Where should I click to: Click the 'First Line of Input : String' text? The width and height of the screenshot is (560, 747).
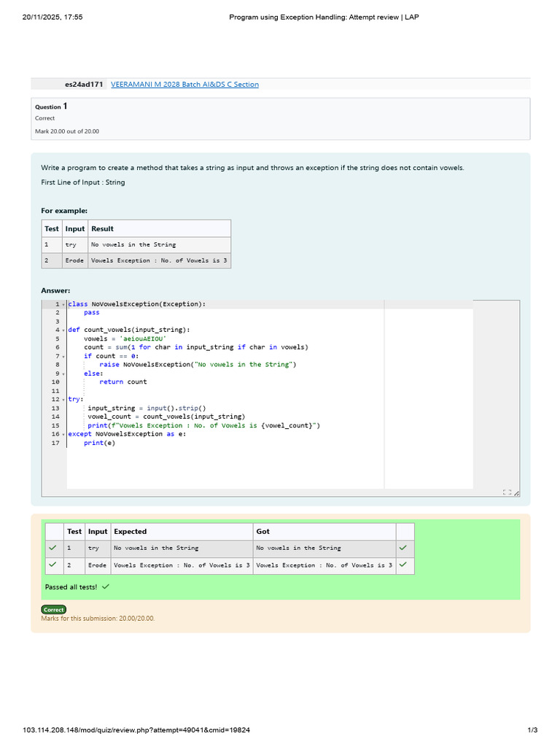pyautogui.click(x=83, y=182)
